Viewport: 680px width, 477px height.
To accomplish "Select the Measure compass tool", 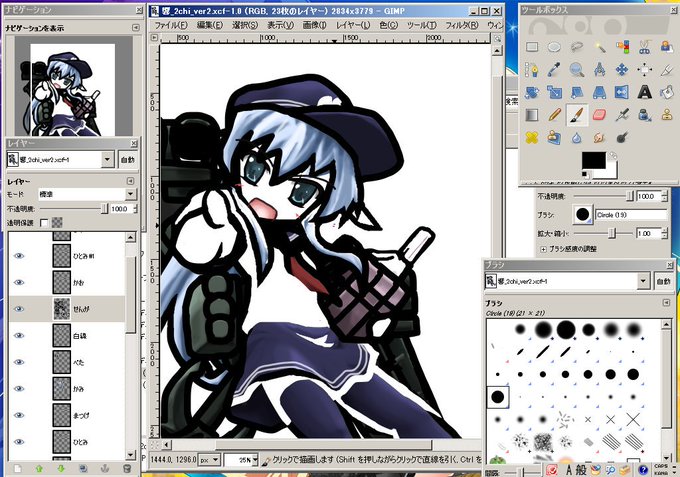I will [x=600, y=69].
